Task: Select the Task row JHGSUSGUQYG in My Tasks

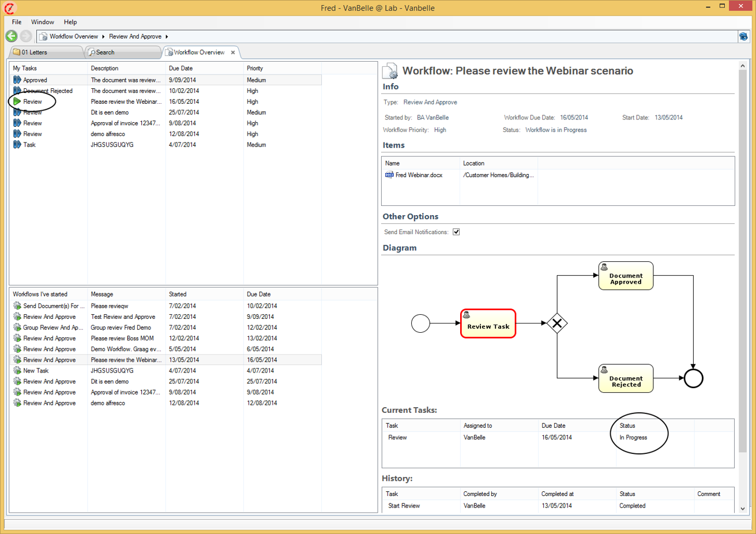Action: [x=30, y=145]
